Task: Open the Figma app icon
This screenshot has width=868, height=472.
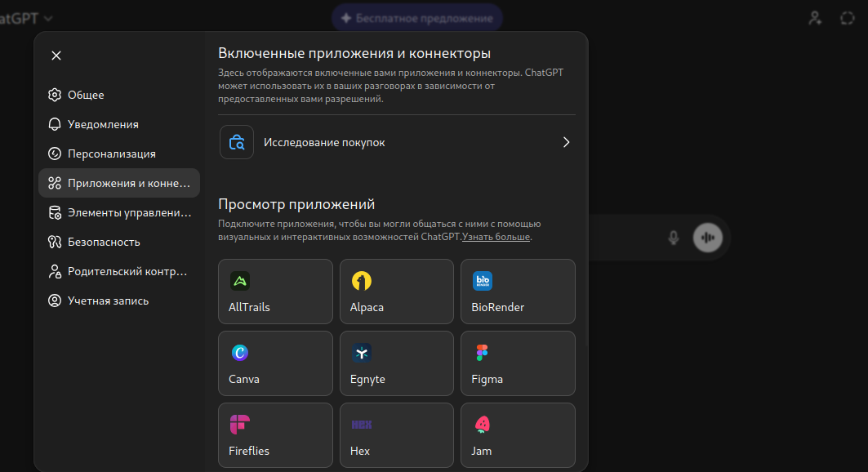Action: pos(483,353)
